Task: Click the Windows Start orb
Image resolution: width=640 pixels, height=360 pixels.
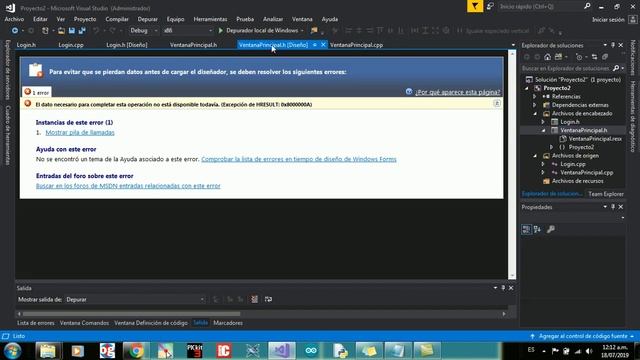Action: click(x=13, y=351)
